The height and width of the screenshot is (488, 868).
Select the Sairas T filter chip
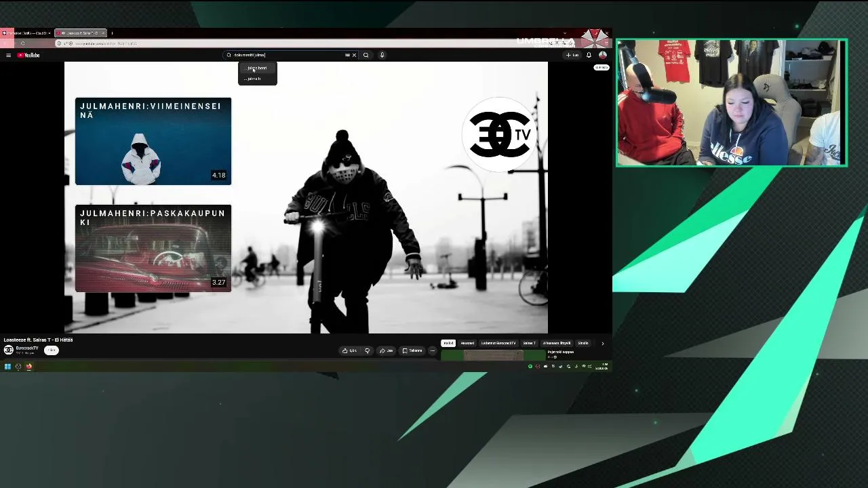[530, 343]
